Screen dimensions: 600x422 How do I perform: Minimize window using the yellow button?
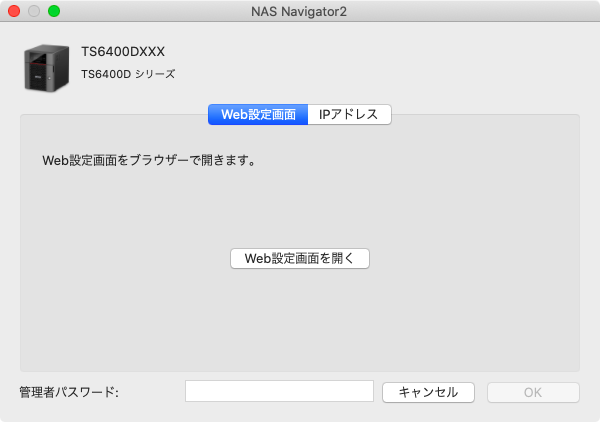[x=34, y=11]
